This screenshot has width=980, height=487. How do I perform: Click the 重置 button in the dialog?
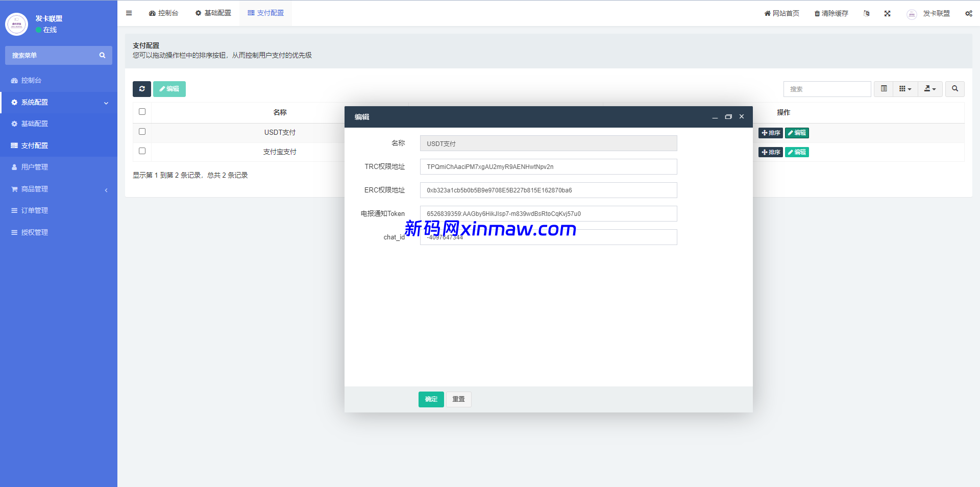[x=458, y=399]
